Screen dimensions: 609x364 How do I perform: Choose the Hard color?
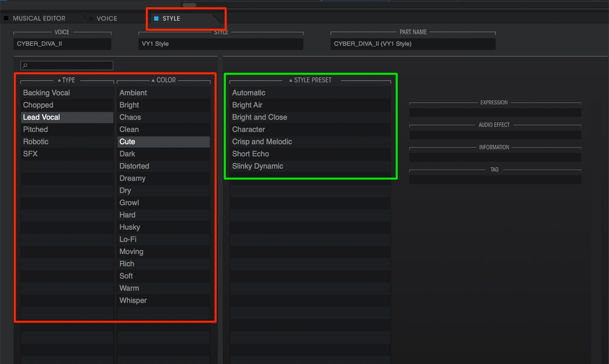(x=164, y=215)
